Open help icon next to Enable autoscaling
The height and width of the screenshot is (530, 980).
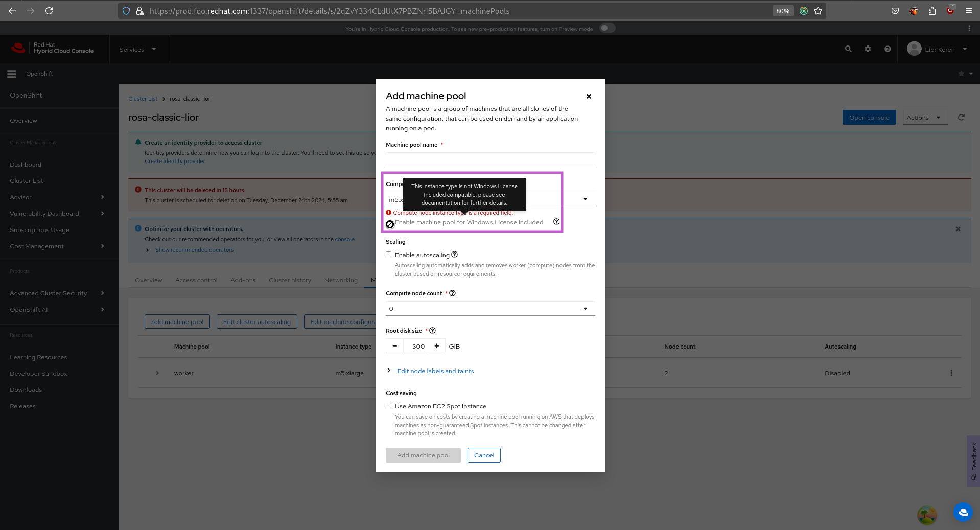[x=454, y=255]
